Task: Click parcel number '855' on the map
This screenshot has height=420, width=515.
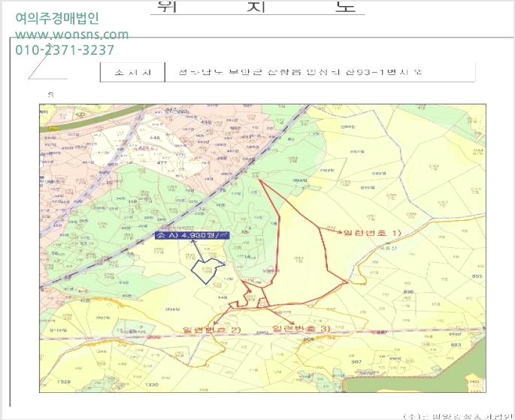Action: click(477, 276)
